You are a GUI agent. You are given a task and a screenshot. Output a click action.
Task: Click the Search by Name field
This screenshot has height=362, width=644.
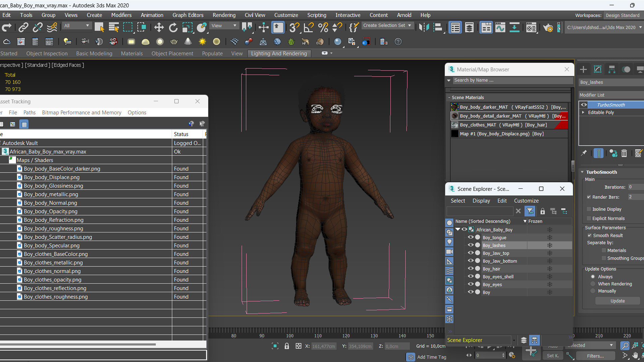pyautogui.click(x=513, y=80)
